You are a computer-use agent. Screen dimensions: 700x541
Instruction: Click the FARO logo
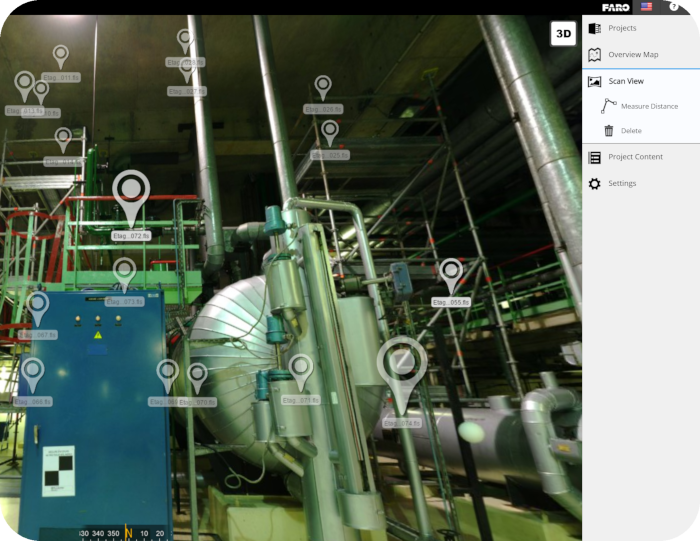616,8
